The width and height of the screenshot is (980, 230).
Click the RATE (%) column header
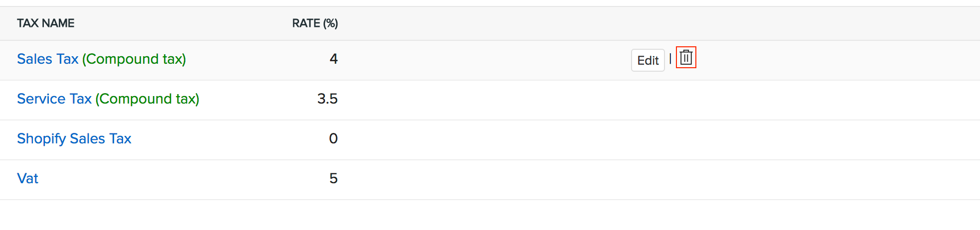point(315,23)
